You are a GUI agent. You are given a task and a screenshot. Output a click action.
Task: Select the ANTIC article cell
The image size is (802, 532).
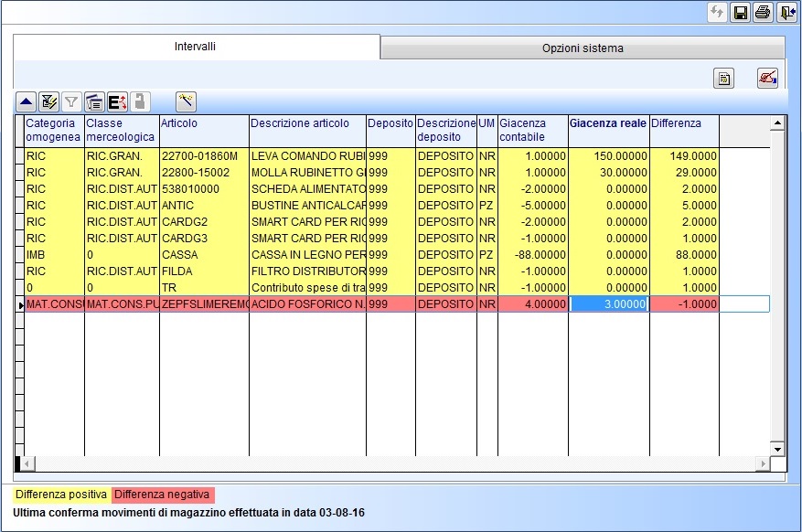click(x=204, y=206)
